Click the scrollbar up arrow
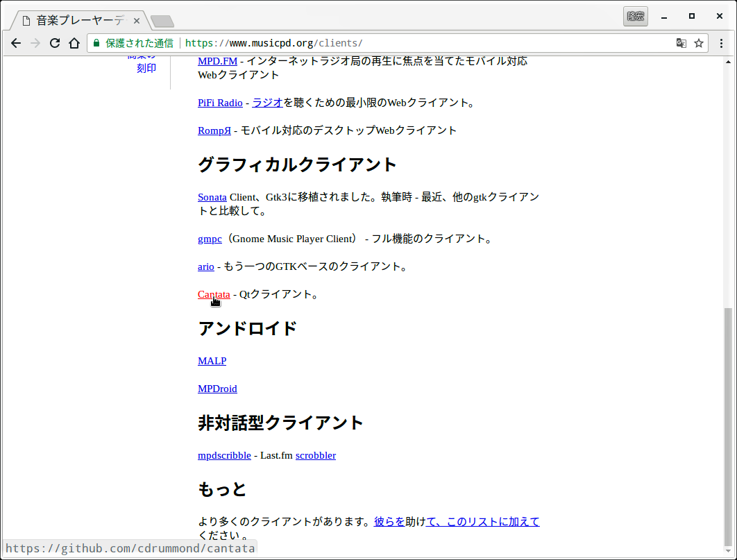Image resolution: width=737 pixels, height=560 pixels. coord(728,62)
